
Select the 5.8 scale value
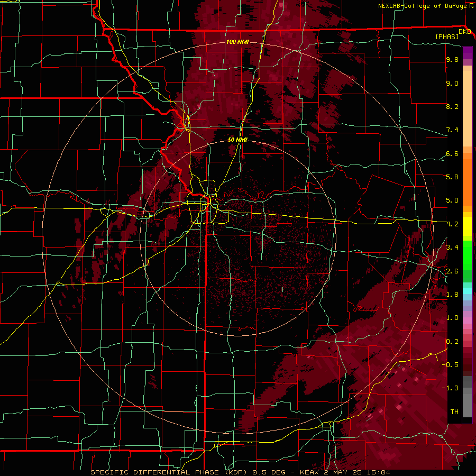pos(452,177)
